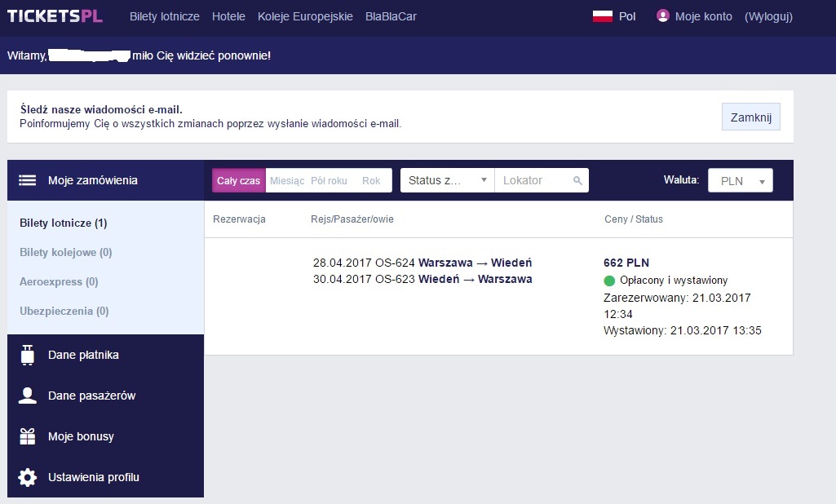The height and width of the screenshot is (504, 836).
Task: Select the Miesiąc period filter
Action: click(287, 181)
